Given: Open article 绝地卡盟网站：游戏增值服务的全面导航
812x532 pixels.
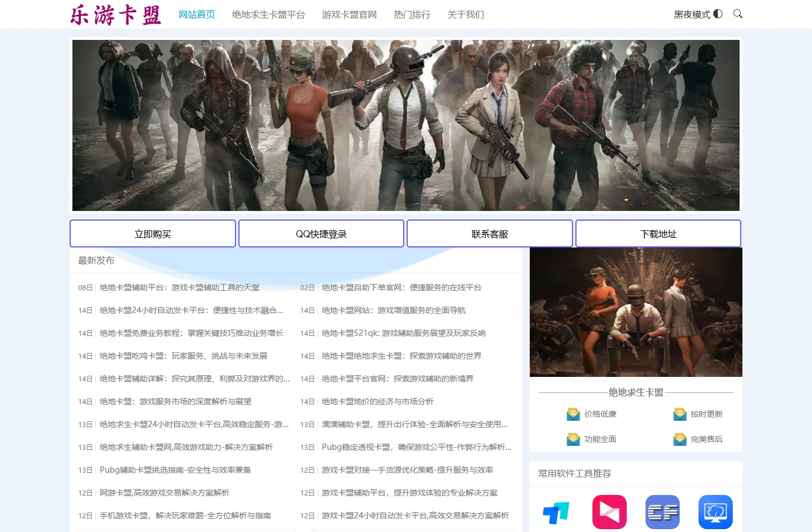Looking at the screenshot, I should pyautogui.click(x=393, y=310).
